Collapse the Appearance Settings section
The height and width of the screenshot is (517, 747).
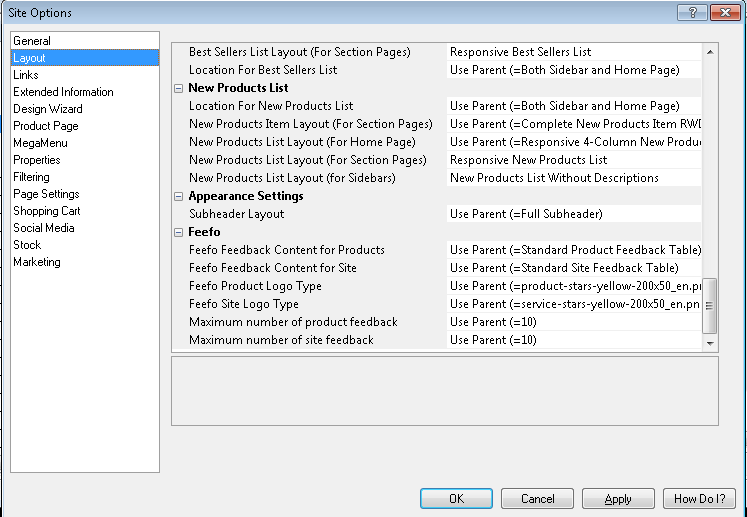(x=178, y=196)
